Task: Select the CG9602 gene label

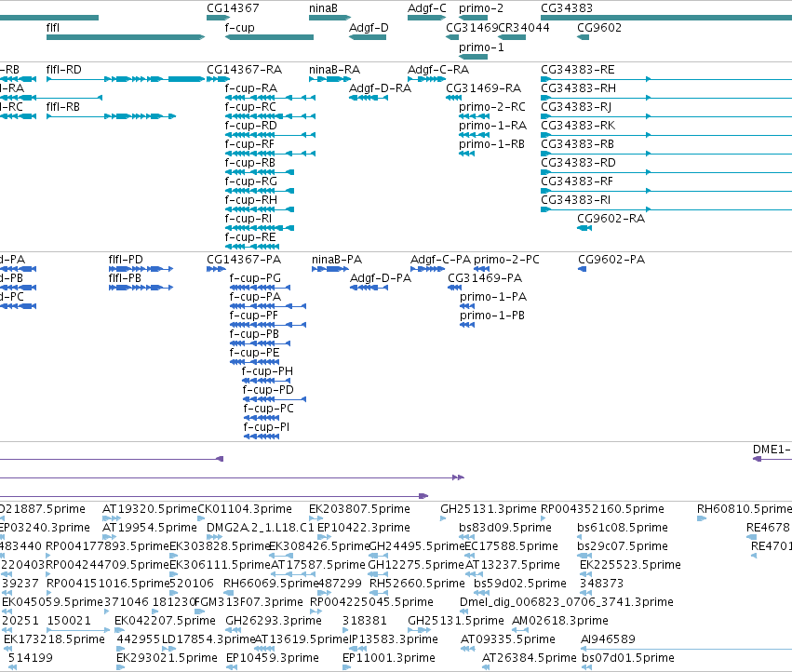Action: (599, 27)
